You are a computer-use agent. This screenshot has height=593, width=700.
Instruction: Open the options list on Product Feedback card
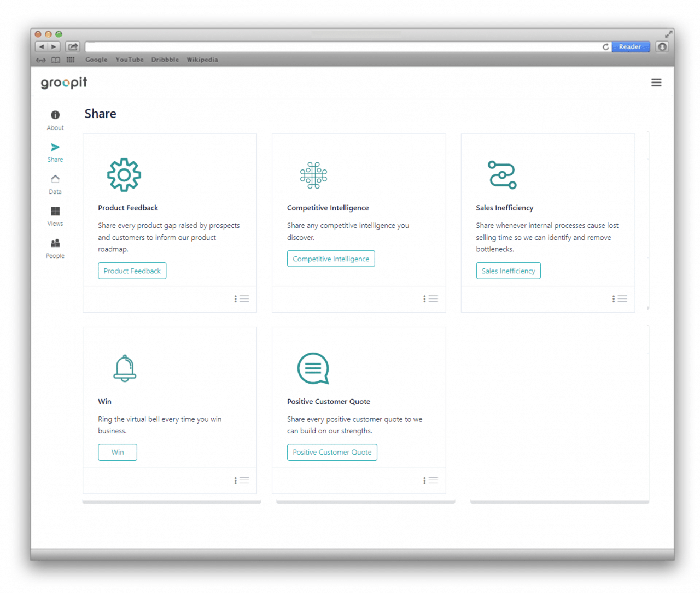pyautogui.click(x=241, y=298)
